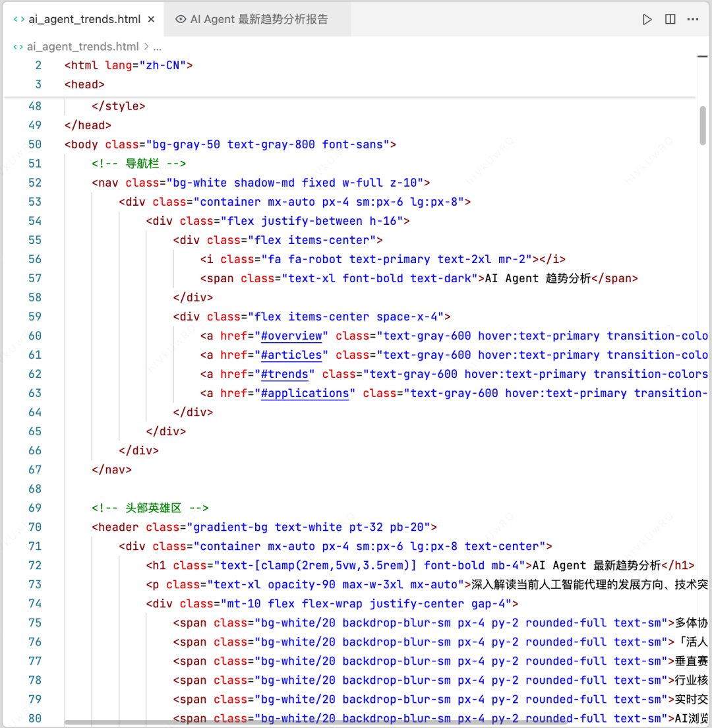This screenshot has height=728, width=712.
Task: Select the ai_agent_trends.html editor tab
Action: [84, 19]
